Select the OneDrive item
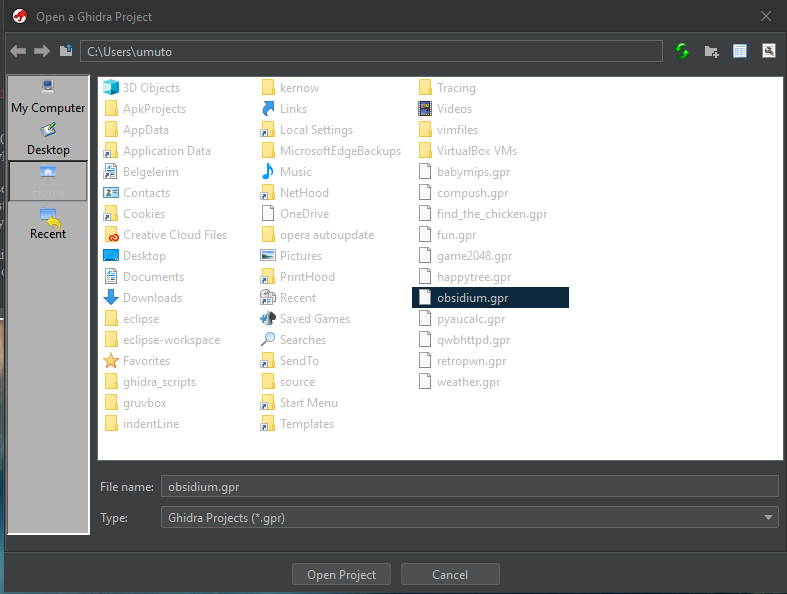The image size is (787, 594). [x=296, y=213]
